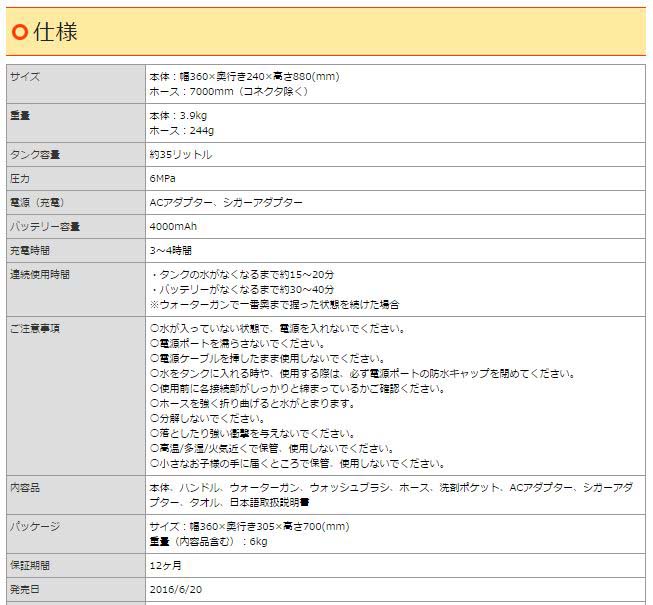
Task: Select the タンク容量 row label
Action: (x=35, y=154)
